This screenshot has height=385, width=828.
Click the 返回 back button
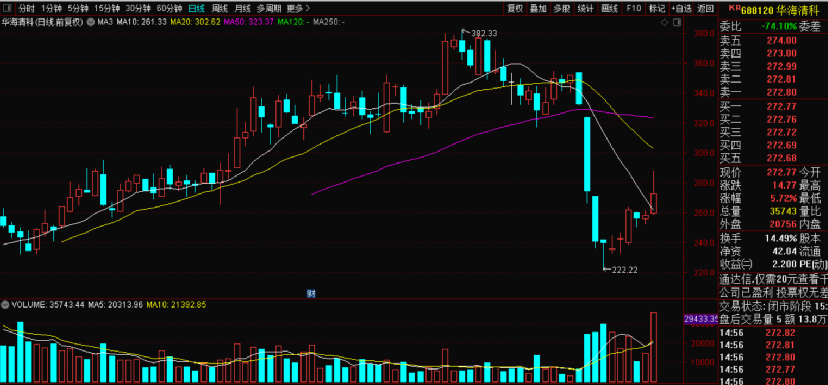pyautogui.click(x=705, y=8)
